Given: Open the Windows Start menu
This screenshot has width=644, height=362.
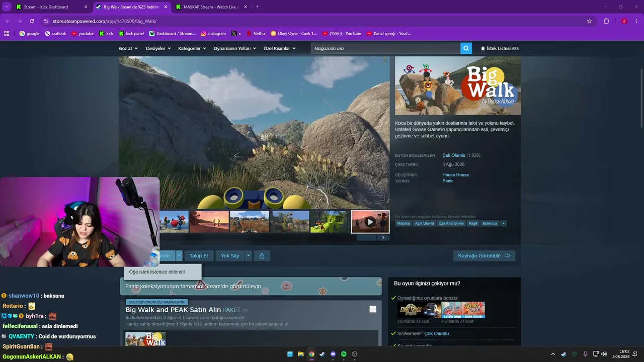Looking at the screenshot, I should coord(290,354).
